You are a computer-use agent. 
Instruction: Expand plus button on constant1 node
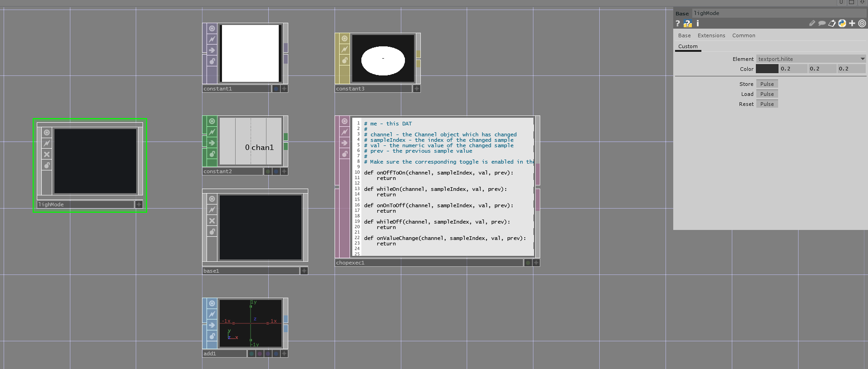pyautogui.click(x=284, y=89)
